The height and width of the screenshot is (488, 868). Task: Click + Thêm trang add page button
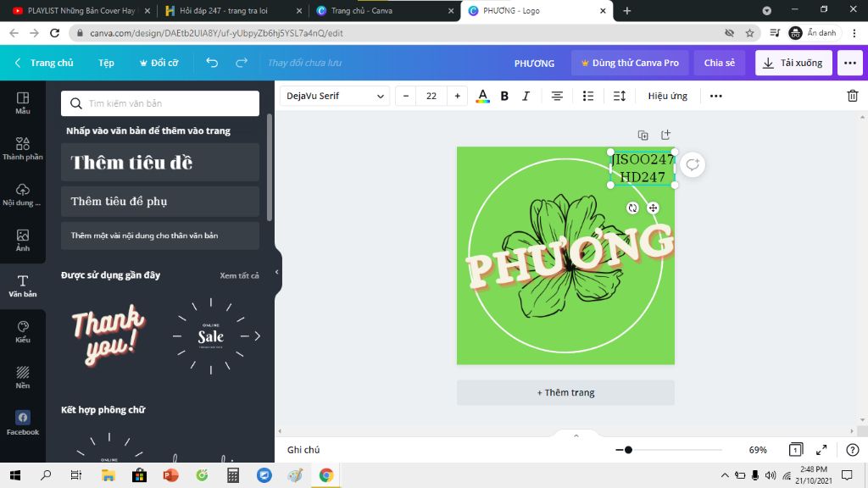[x=565, y=392]
